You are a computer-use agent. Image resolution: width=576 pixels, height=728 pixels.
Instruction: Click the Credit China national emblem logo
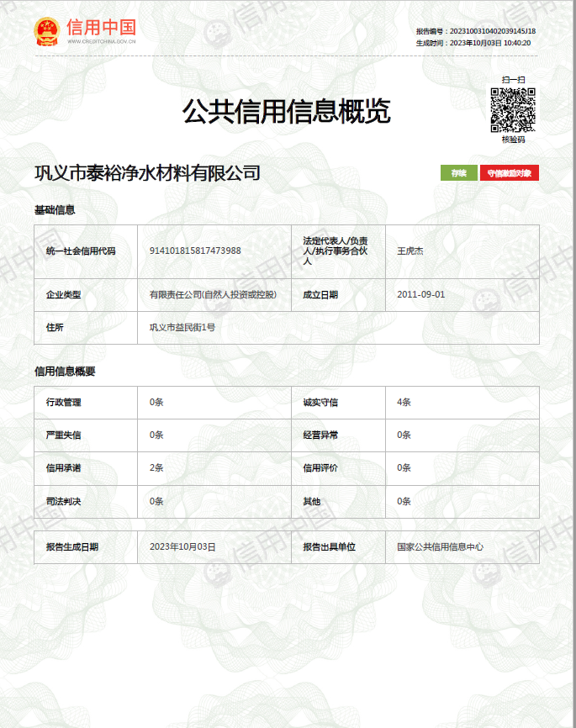click(x=47, y=32)
